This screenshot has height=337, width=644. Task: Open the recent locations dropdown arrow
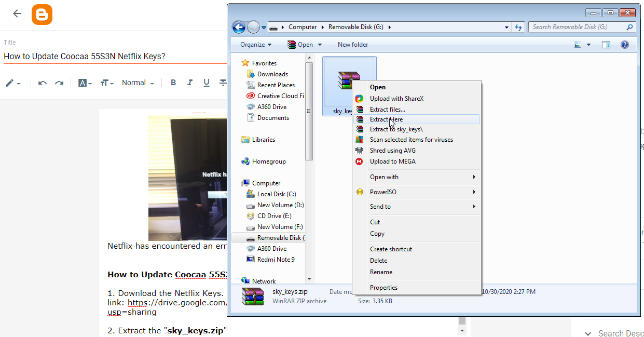pos(264,28)
